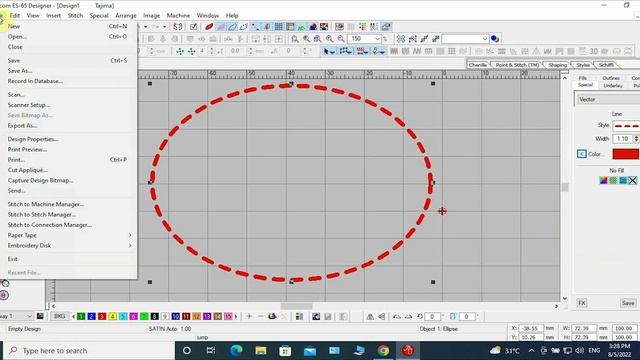Click the checkbox-style toolbar icon
This screenshot has width=640, height=360.
193,27
